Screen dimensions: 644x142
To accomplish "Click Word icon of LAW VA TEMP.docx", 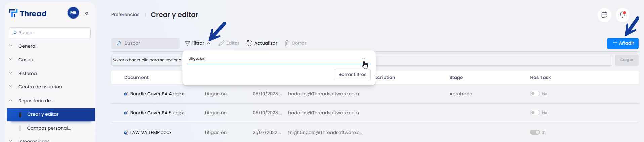I will click(x=126, y=133).
